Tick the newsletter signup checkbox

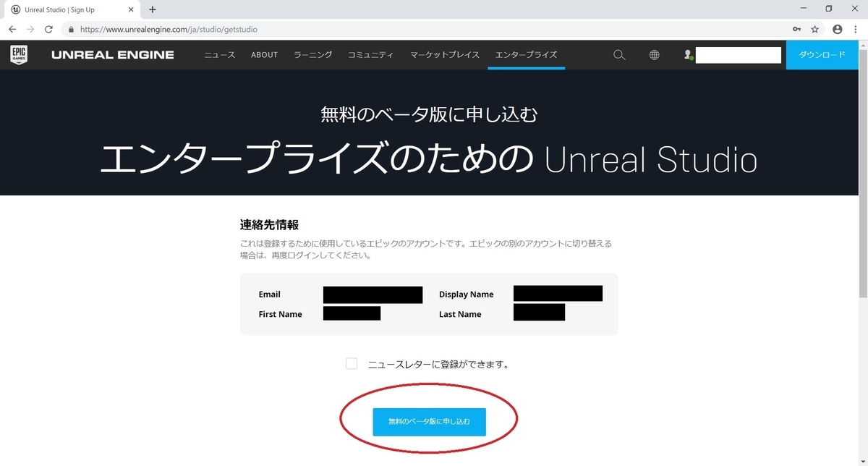[352, 364]
